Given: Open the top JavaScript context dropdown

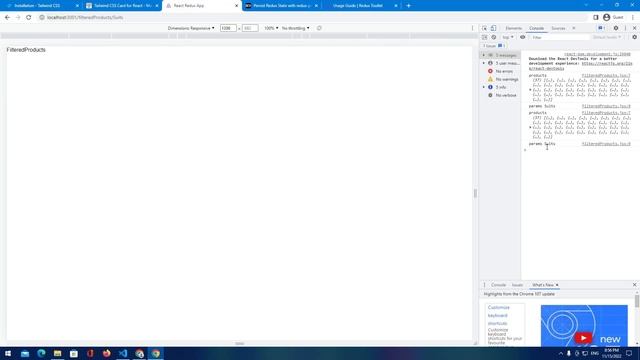Looking at the screenshot, I should tap(508, 37).
